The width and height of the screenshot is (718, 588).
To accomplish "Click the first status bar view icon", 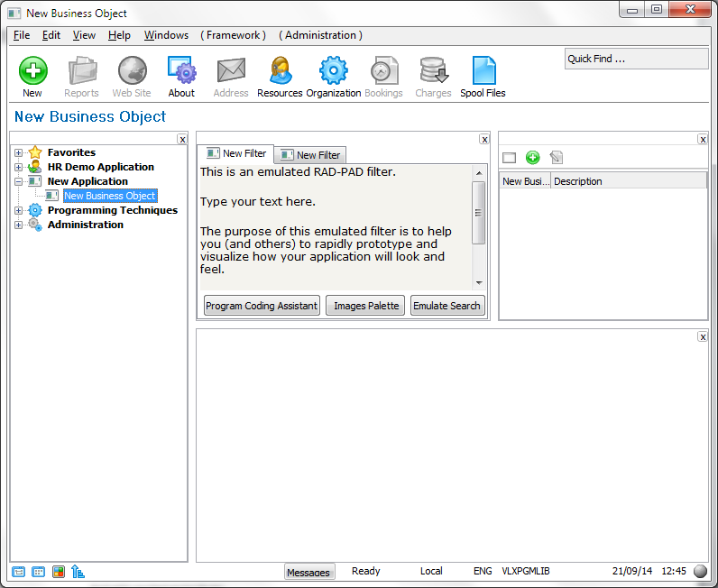I will click(18, 572).
